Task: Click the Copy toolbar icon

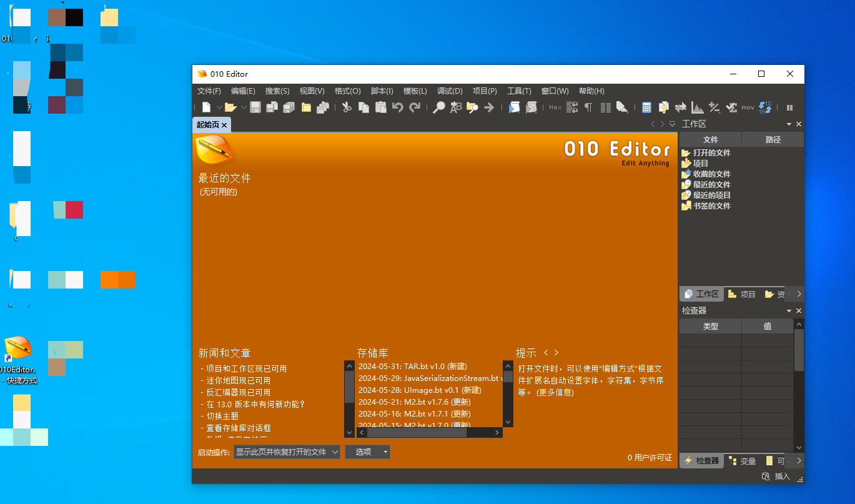Action: (364, 107)
